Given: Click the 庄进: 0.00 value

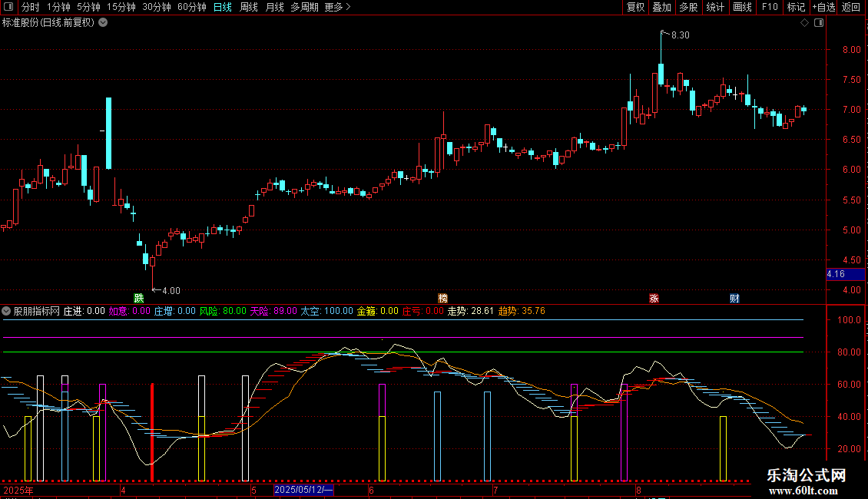Looking at the screenshot, I should (x=84, y=311).
